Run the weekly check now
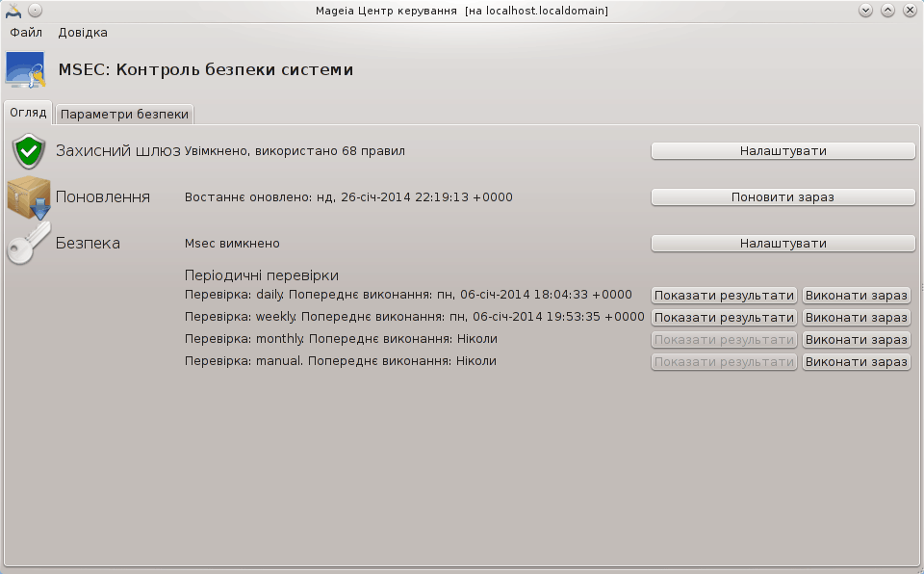 tap(857, 318)
